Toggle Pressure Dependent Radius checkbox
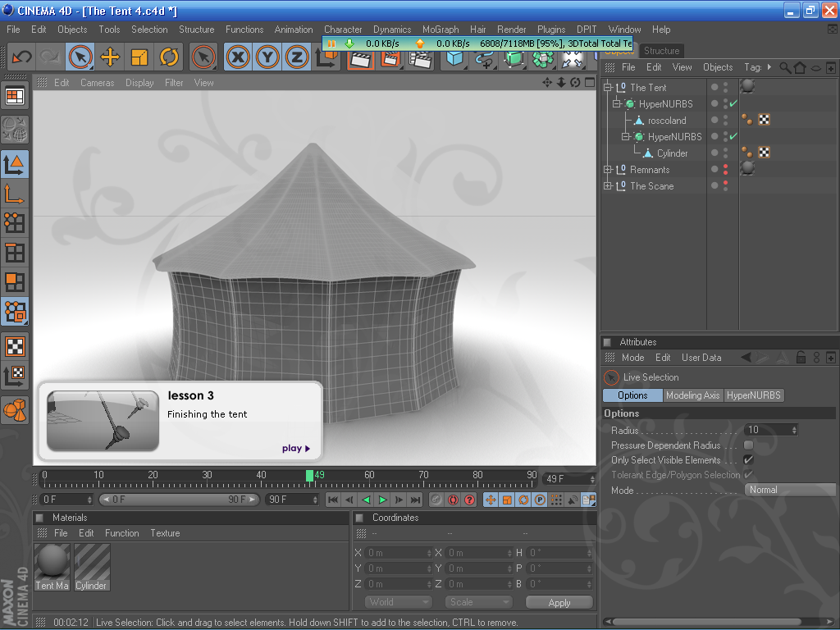840x630 pixels. click(x=748, y=445)
